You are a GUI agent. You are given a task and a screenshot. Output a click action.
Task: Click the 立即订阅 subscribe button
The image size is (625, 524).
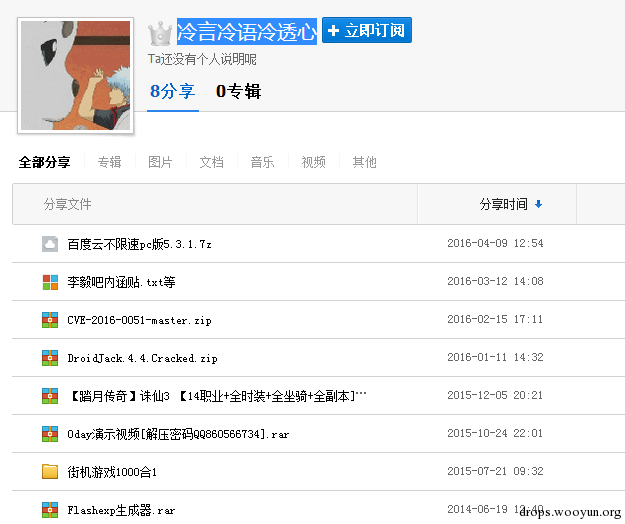(x=367, y=30)
